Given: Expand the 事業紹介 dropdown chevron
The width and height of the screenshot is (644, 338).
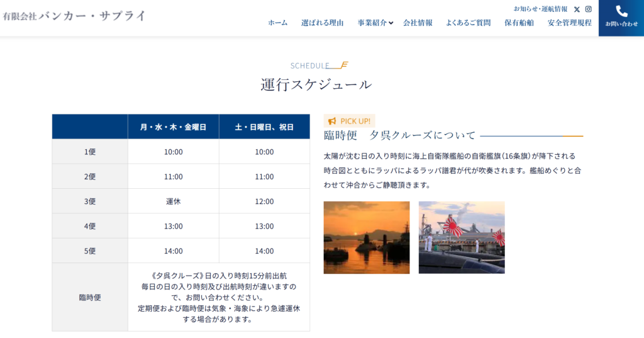Looking at the screenshot, I should [x=391, y=23].
